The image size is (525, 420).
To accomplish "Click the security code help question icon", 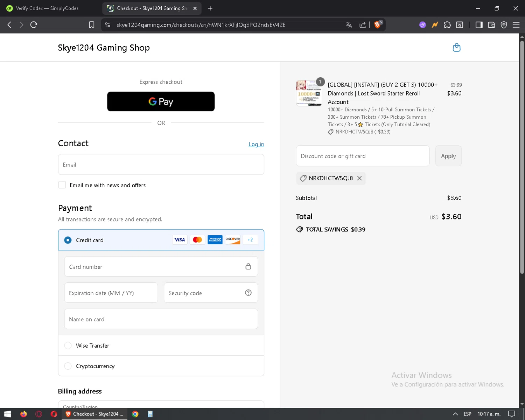I will (248, 293).
